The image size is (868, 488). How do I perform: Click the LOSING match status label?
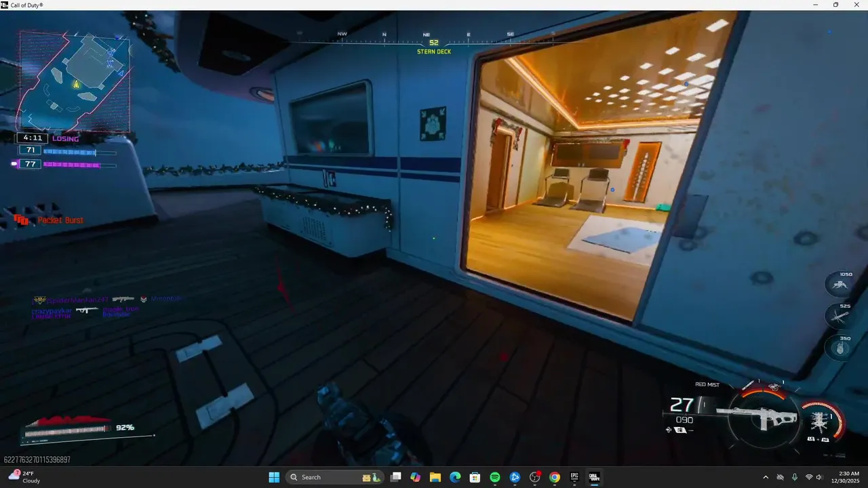(x=66, y=138)
